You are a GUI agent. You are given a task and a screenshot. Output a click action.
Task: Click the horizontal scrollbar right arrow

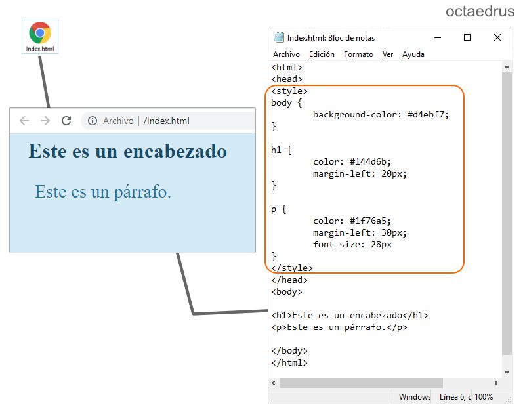pyautogui.click(x=497, y=383)
